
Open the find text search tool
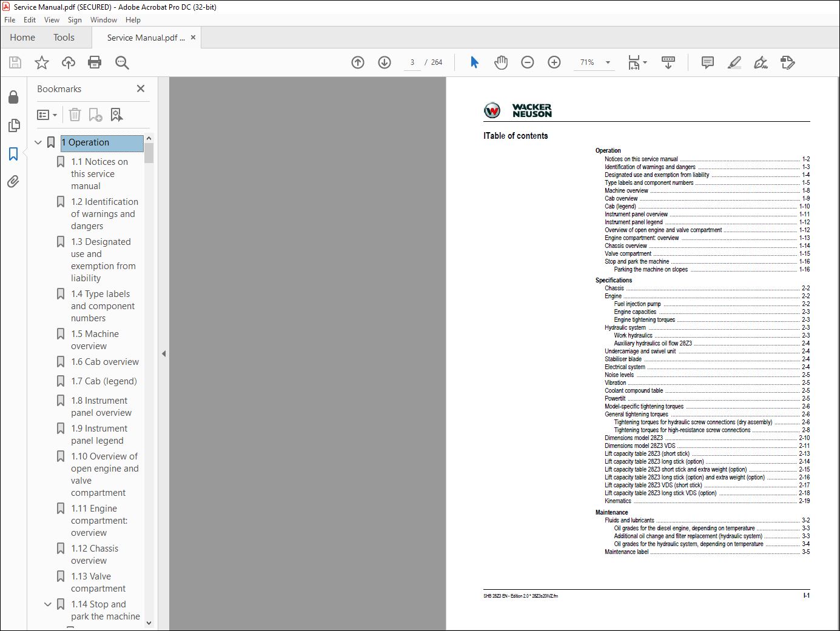[122, 62]
